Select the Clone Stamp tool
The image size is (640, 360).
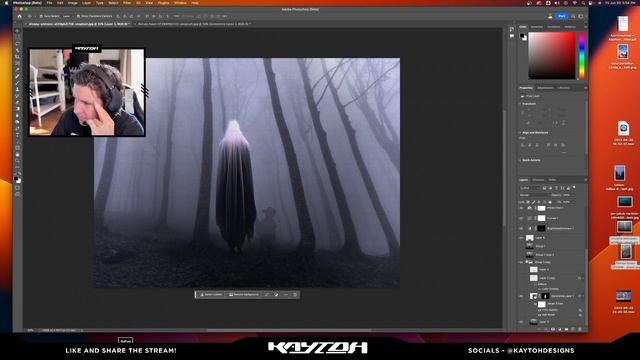click(17, 89)
